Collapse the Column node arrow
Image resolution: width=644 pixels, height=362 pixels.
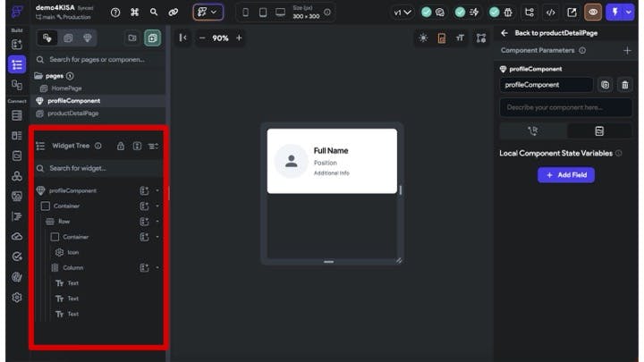tap(157, 267)
